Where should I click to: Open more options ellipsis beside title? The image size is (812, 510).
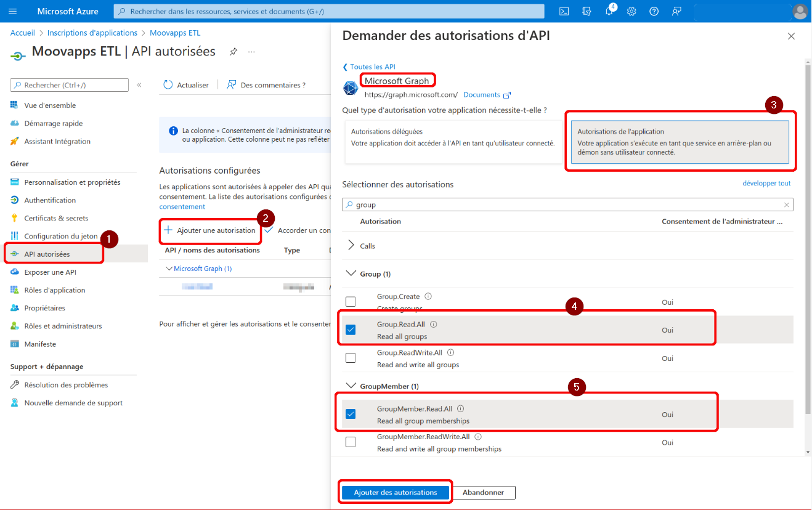tap(251, 52)
